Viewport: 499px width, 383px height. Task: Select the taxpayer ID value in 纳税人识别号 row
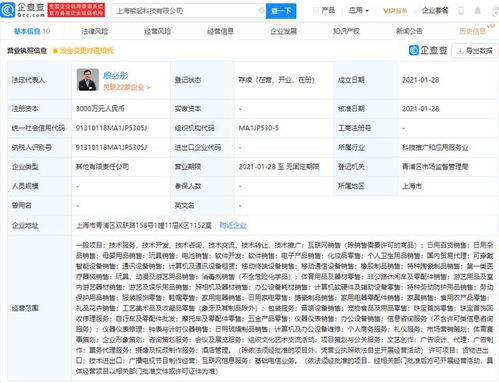(x=111, y=147)
